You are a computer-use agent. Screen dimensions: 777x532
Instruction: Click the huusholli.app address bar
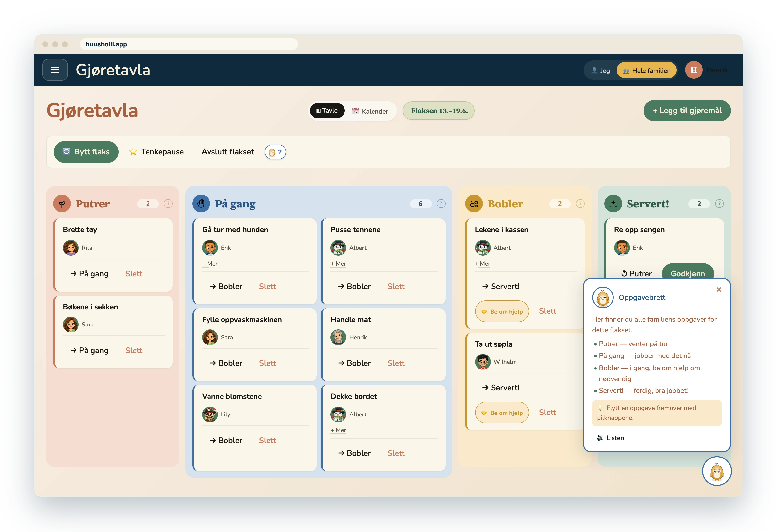point(189,44)
